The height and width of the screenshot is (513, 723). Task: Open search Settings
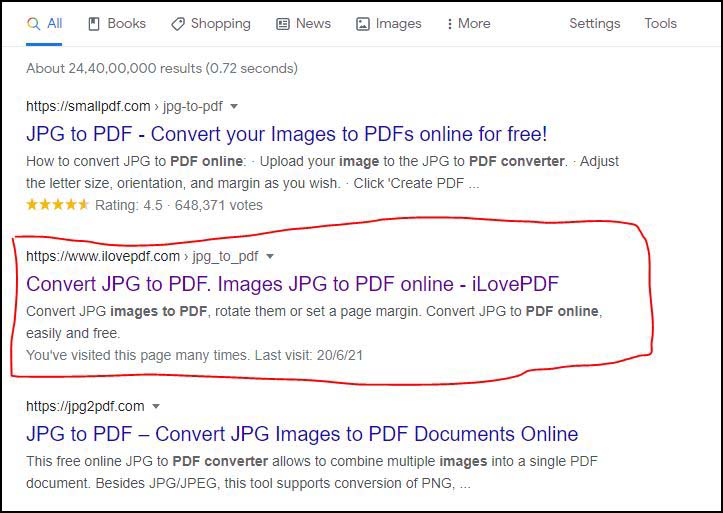(x=594, y=24)
